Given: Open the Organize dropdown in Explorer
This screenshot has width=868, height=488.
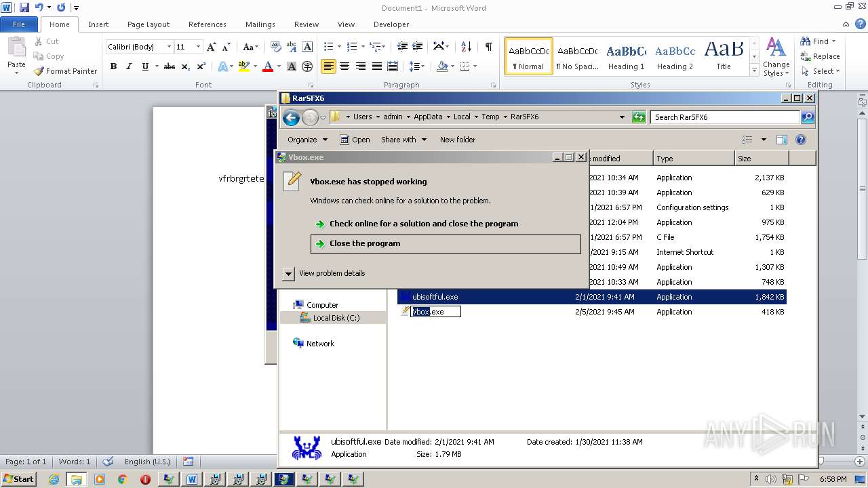Looking at the screenshot, I should [x=307, y=140].
